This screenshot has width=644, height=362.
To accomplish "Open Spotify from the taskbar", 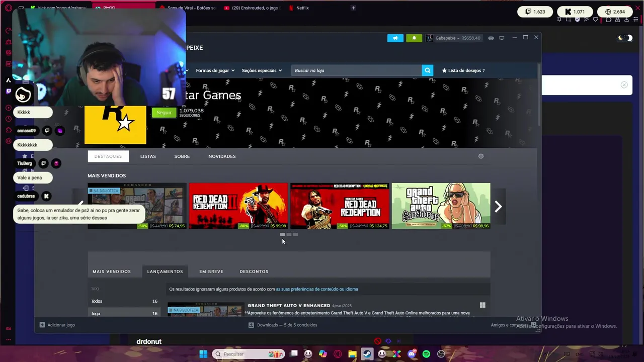I will tap(426, 354).
